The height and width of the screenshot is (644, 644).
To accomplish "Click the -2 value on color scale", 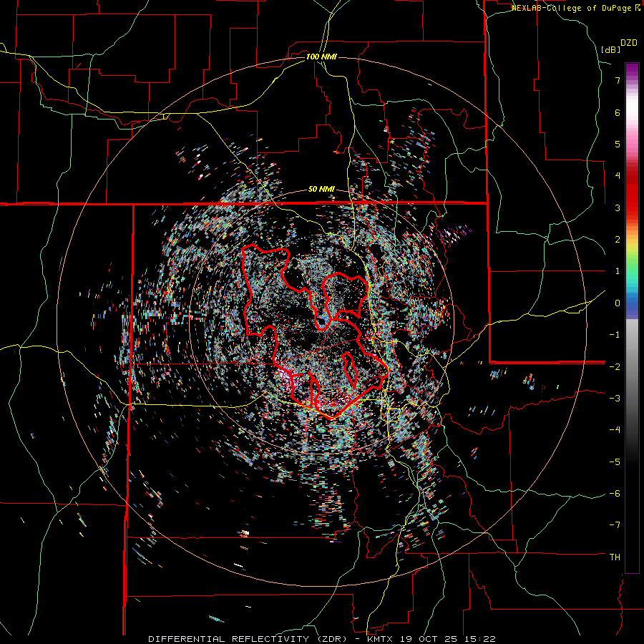I will click(615, 366).
